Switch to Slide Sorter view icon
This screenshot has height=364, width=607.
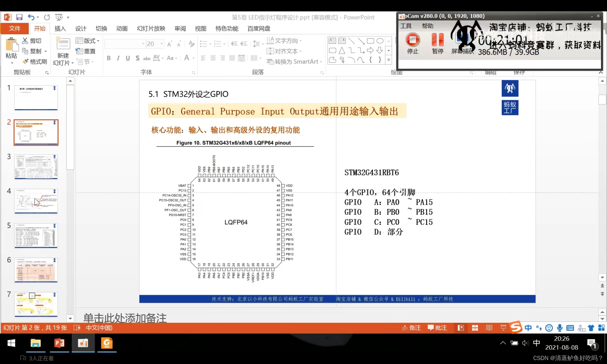pos(475,328)
